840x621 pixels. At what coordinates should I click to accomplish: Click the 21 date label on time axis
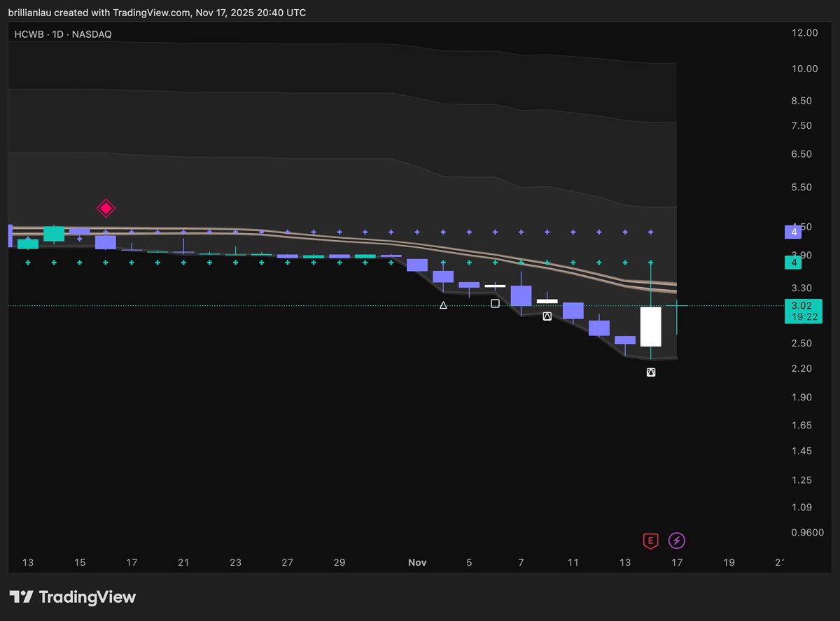183,562
